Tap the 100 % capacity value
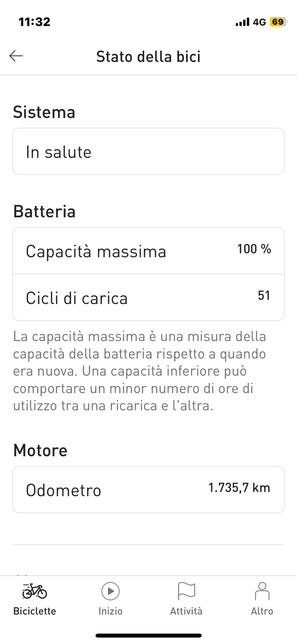The image size is (297, 644). point(254,249)
